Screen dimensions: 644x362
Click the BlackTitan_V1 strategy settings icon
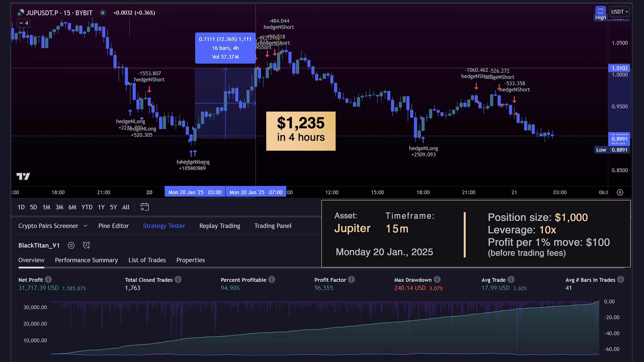[71, 245]
